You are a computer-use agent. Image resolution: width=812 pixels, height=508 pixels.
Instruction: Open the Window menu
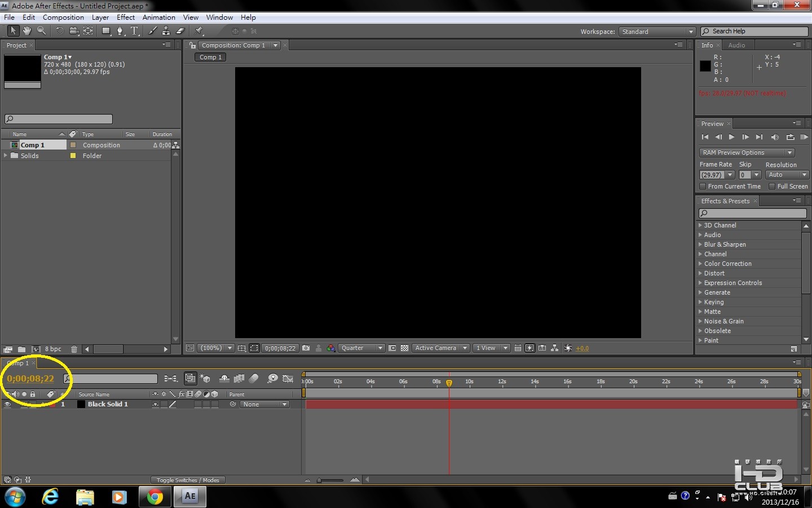coord(219,17)
